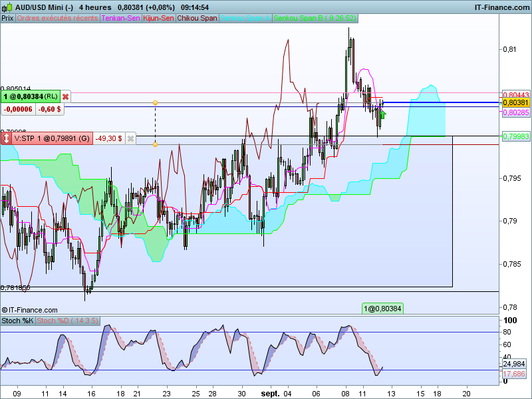
Task: Click the 0,781855 support level label
Action: point(15,288)
